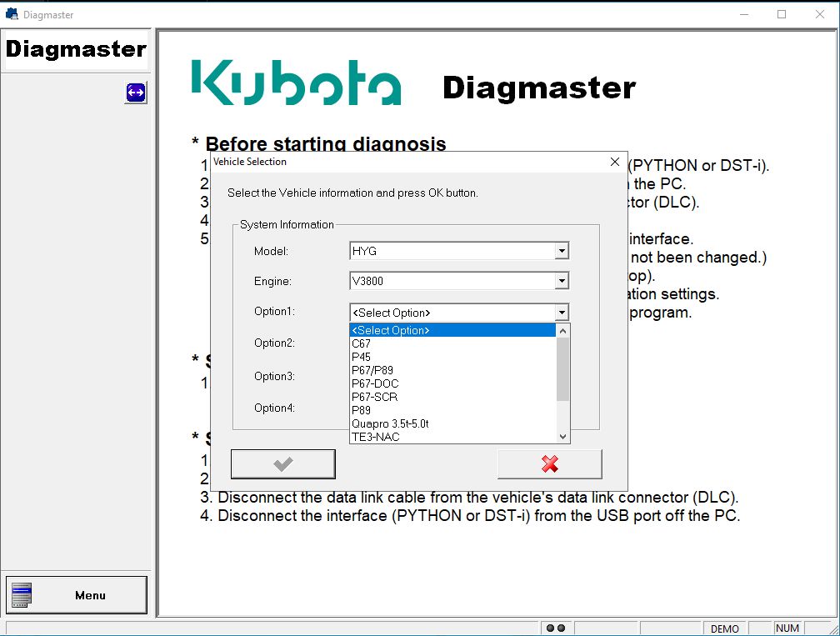Click the Kubota logo
Screen dimensions: 840x636
pos(297,82)
